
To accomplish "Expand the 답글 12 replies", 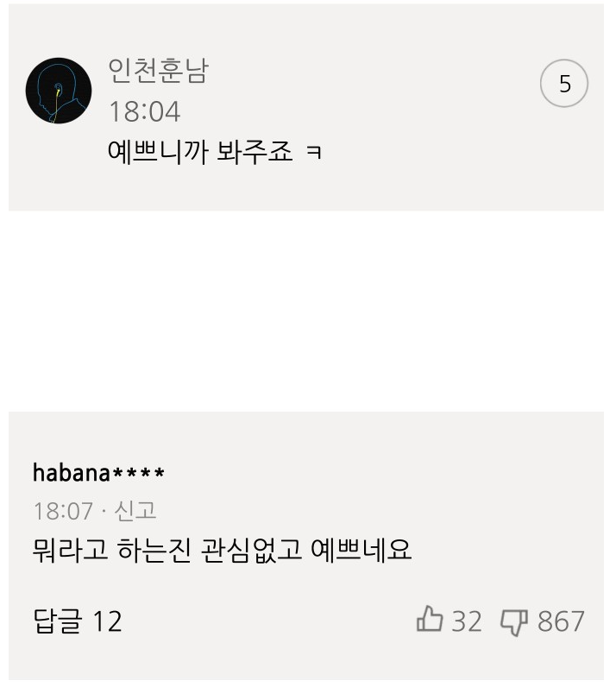I will pos(78,621).
